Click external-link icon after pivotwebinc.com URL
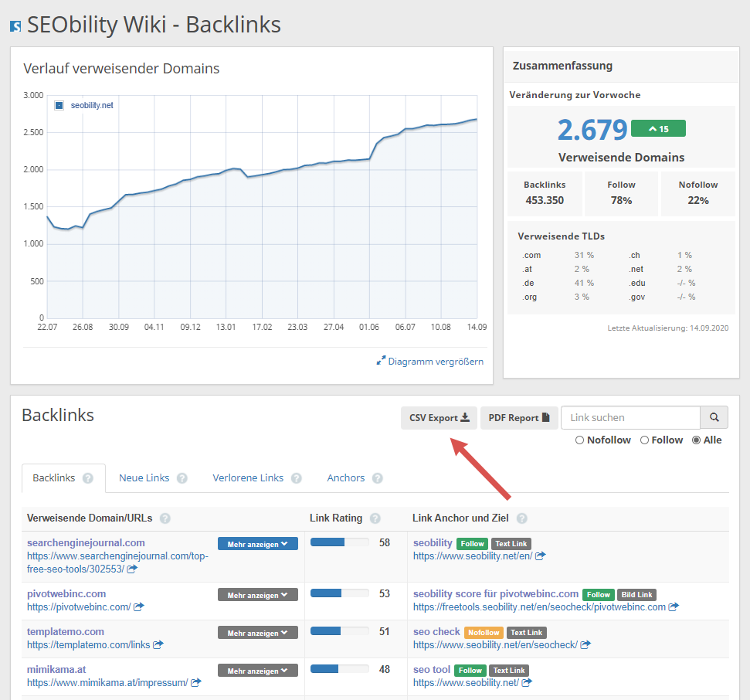Viewport: 750px width, 700px height. pyautogui.click(x=139, y=607)
